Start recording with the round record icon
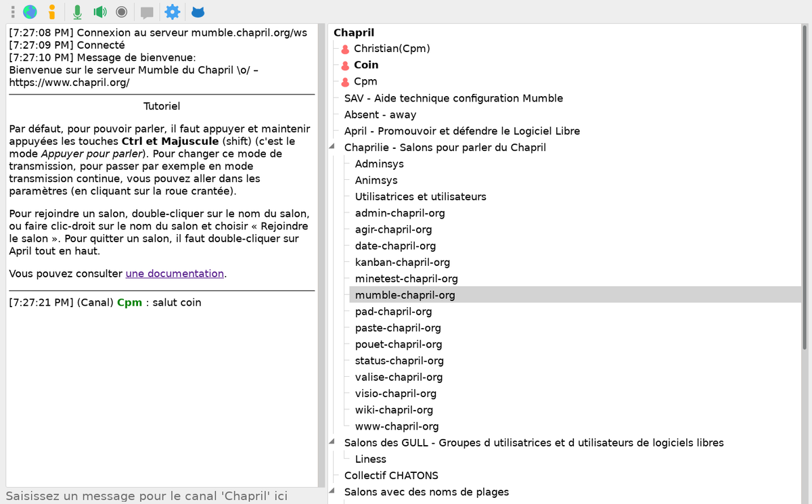Screen dimensions: 812x504 coord(122,12)
